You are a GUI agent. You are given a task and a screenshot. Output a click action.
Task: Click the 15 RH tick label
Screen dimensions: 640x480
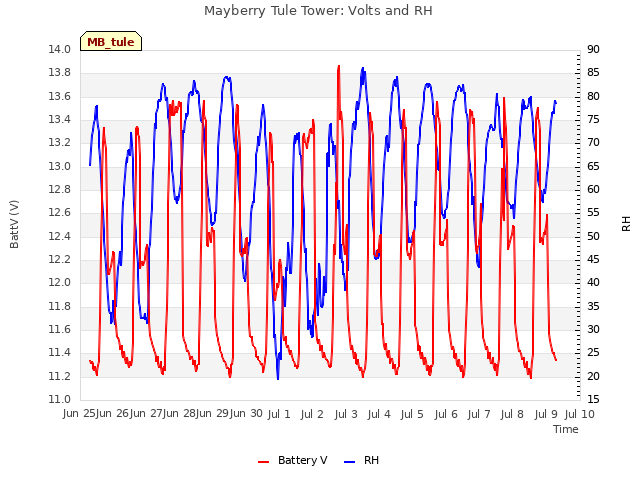click(593, 399)
